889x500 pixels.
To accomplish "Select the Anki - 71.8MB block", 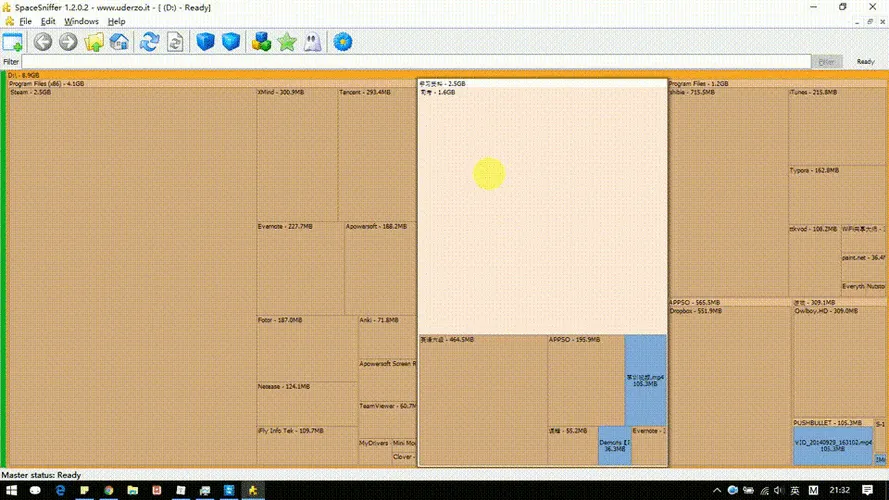I will (387, 337).
